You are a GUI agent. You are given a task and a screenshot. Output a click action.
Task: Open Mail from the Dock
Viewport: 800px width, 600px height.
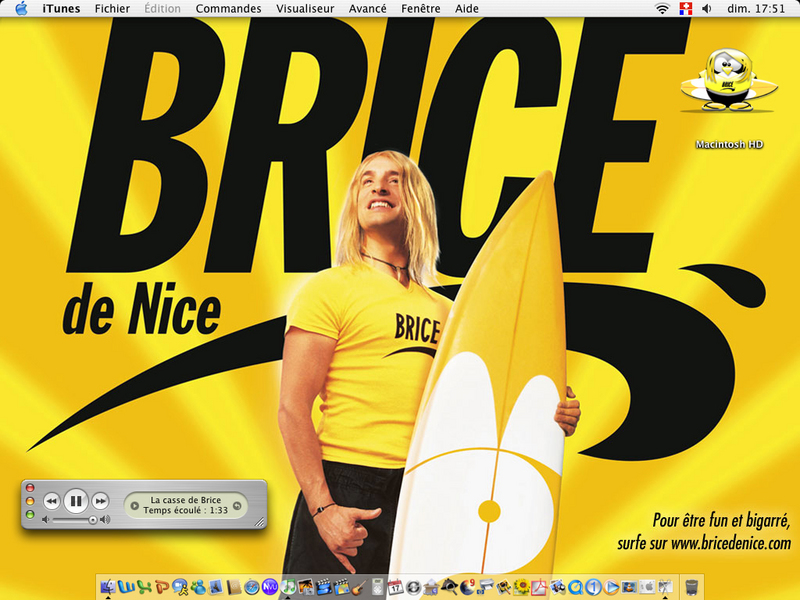tap(216, 587)
